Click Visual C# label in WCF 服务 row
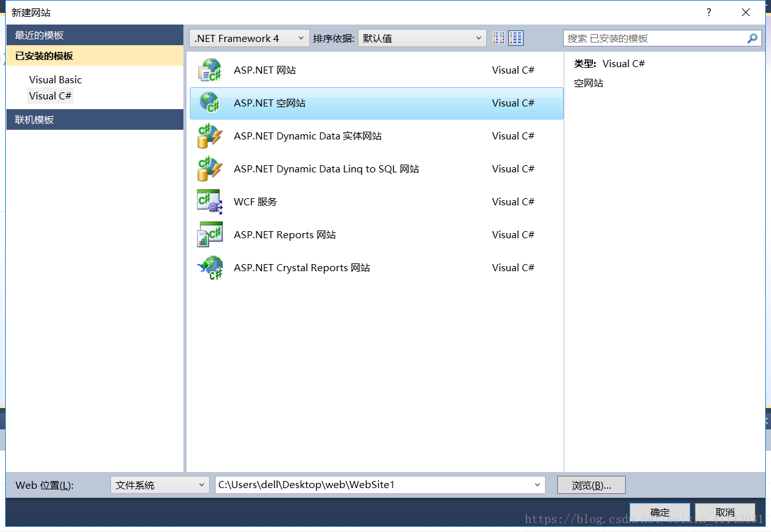This screenshot has height=532, width=771. point(513,201)
